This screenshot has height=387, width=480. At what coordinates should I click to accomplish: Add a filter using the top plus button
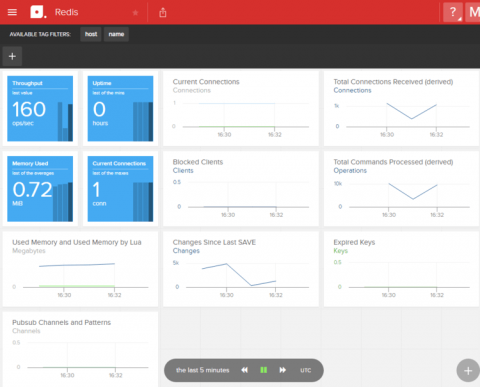(12, 56)
